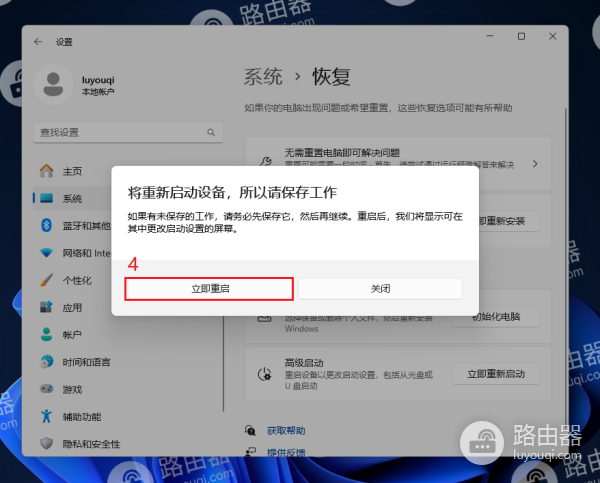Image resolution: width=600 pixels, height=483 pixels.
Task: Click 个性化 label in sidebar
Action: 77,281
